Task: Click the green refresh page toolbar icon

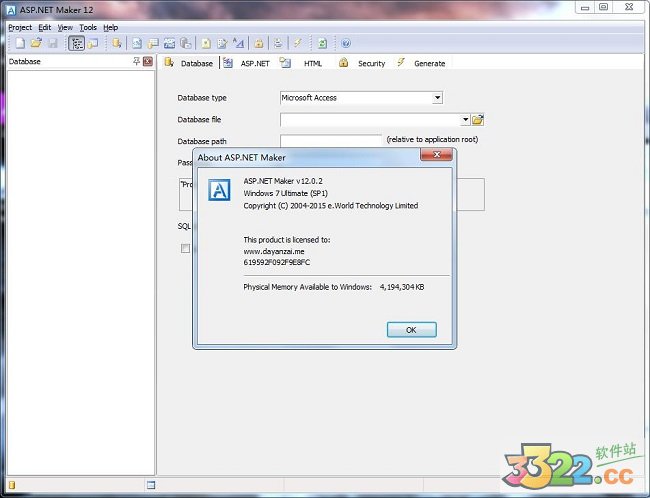Action: click(x=322, y=43)
